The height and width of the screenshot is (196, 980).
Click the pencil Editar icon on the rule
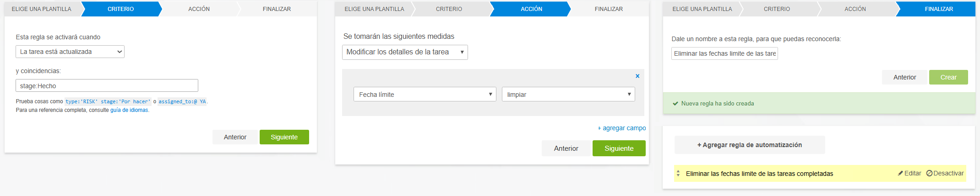point(900,174)
